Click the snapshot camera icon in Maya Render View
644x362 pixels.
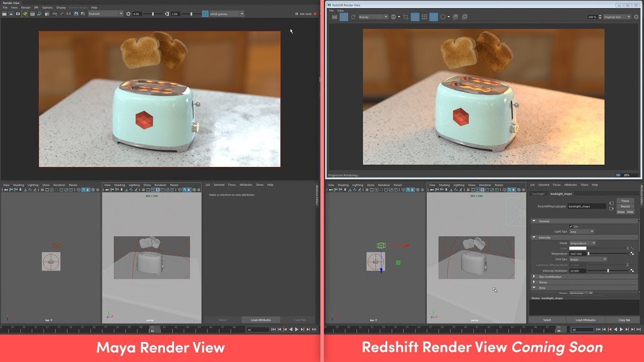pyautogui.click(x=18, y=14)
